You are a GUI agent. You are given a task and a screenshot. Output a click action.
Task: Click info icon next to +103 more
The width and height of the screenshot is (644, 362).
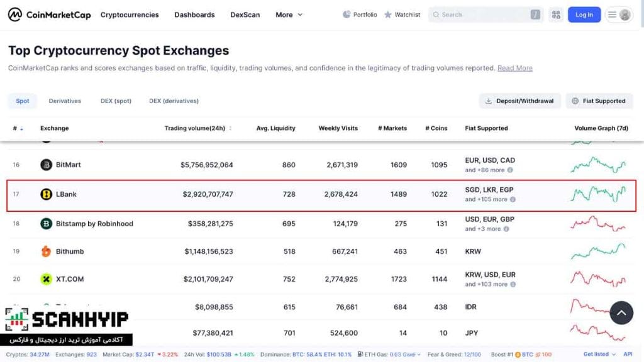(x=513, y=285)
